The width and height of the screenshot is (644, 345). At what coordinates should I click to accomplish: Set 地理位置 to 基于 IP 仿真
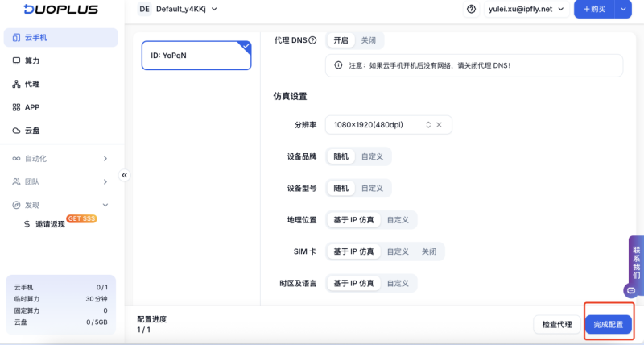353,220
